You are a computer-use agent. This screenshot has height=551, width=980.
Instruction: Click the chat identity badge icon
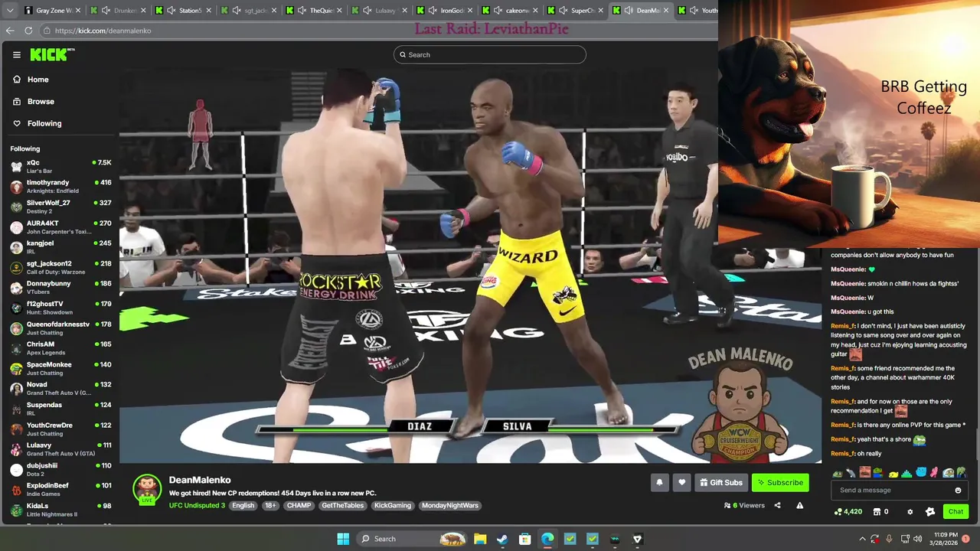930,512
